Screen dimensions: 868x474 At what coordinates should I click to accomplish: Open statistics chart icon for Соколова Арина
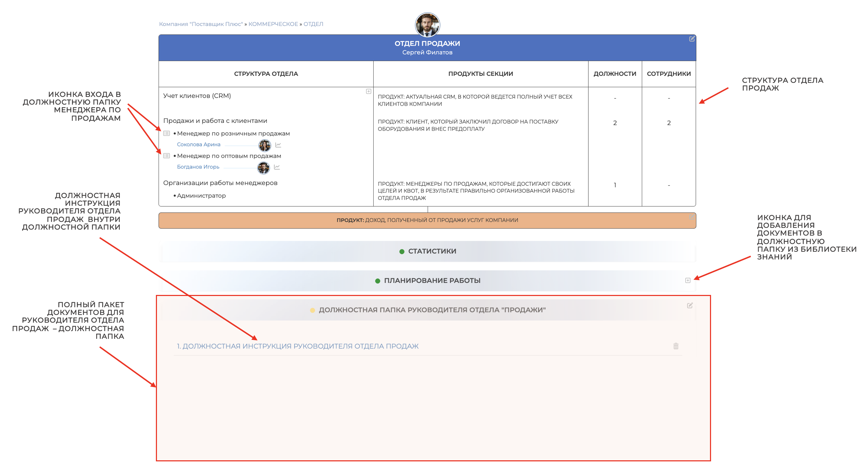click(278, 145)
